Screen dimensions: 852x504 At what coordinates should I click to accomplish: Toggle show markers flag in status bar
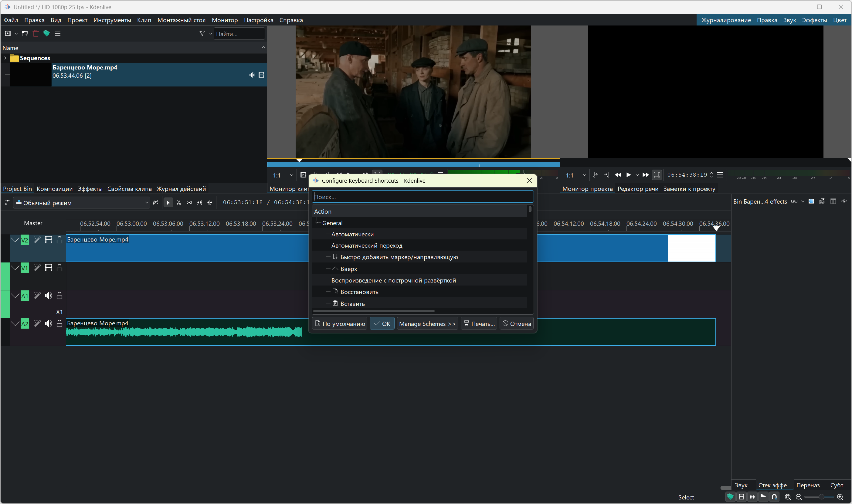763,497
